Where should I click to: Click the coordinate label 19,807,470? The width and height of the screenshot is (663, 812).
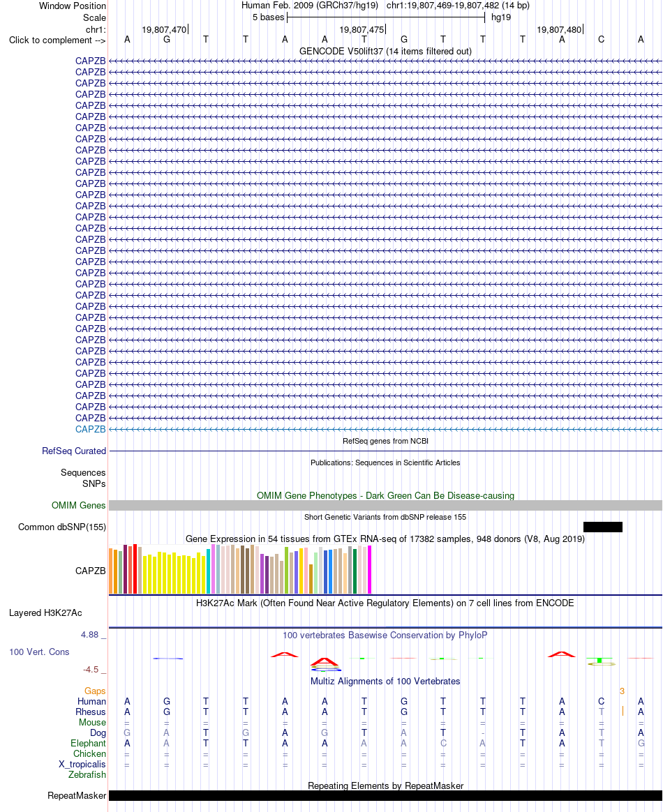pos(164,30)
